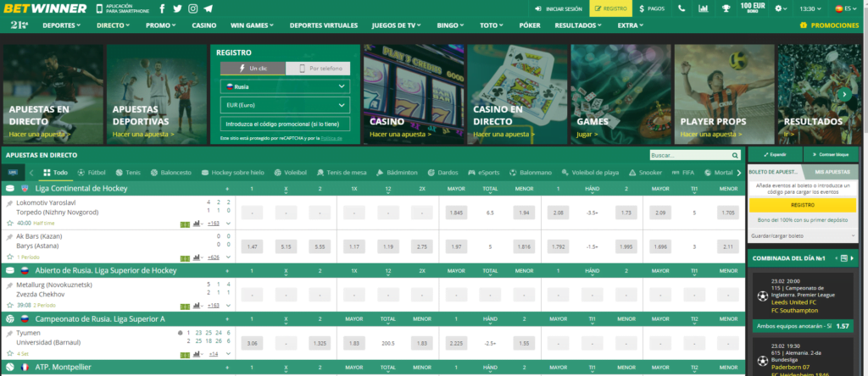
Task: Switch registration to 'Por teléfono'
Action: tap(318, 69)
